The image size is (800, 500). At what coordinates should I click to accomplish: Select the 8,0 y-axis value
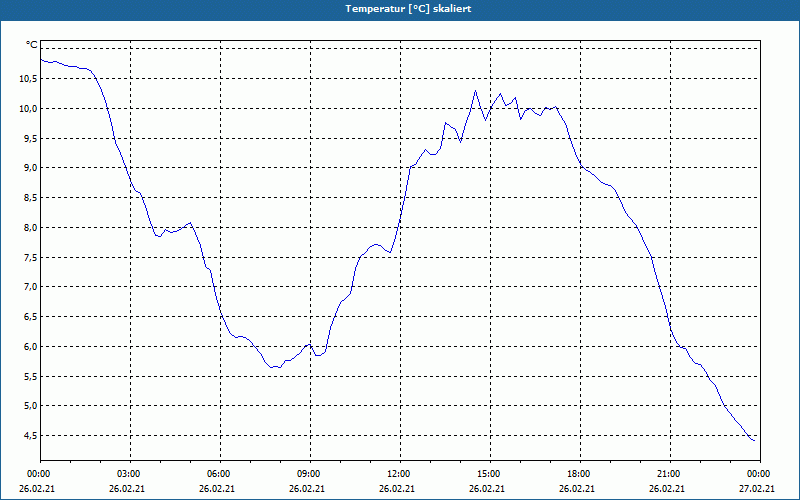(30, 228)
